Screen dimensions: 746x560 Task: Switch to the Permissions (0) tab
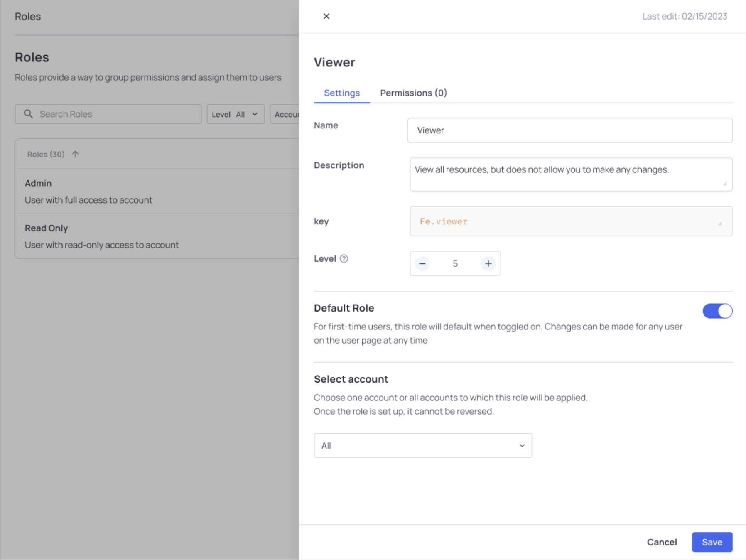click(413, 93)
